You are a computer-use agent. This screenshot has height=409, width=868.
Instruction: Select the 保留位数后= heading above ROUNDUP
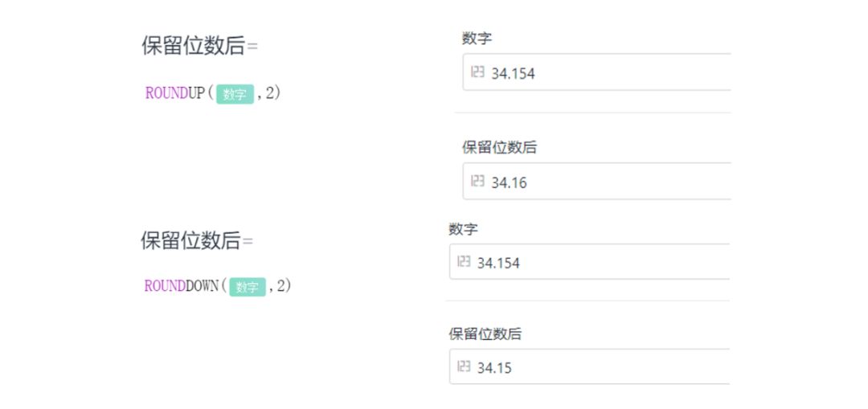pyautogui.click(x=200, y=47)
